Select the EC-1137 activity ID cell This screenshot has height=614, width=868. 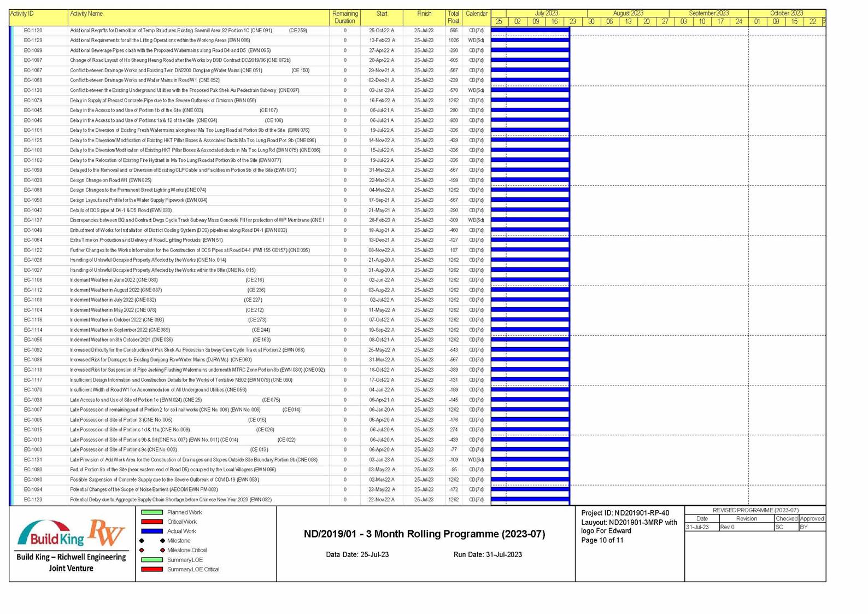pyautogui.click(x=33, y=220)
